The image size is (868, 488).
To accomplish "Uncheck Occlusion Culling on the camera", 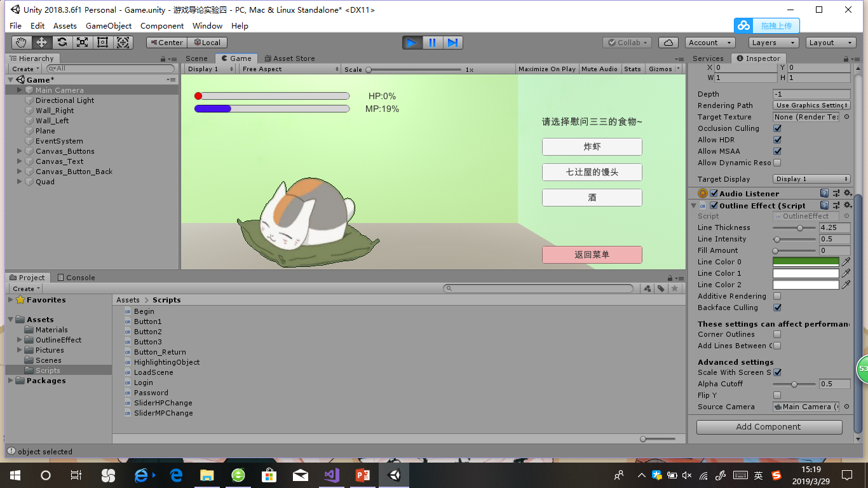I will [x=776, y=128].
